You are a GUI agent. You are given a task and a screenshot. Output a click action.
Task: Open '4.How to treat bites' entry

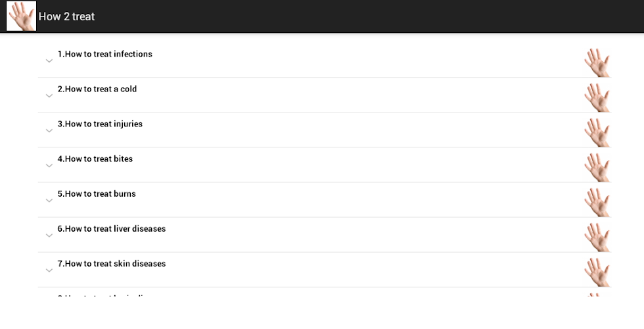pos(95,159)
